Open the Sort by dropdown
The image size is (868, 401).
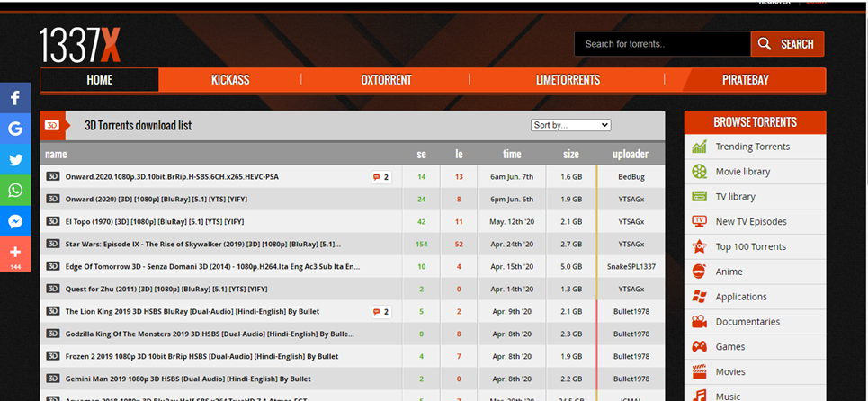[570, 125]
